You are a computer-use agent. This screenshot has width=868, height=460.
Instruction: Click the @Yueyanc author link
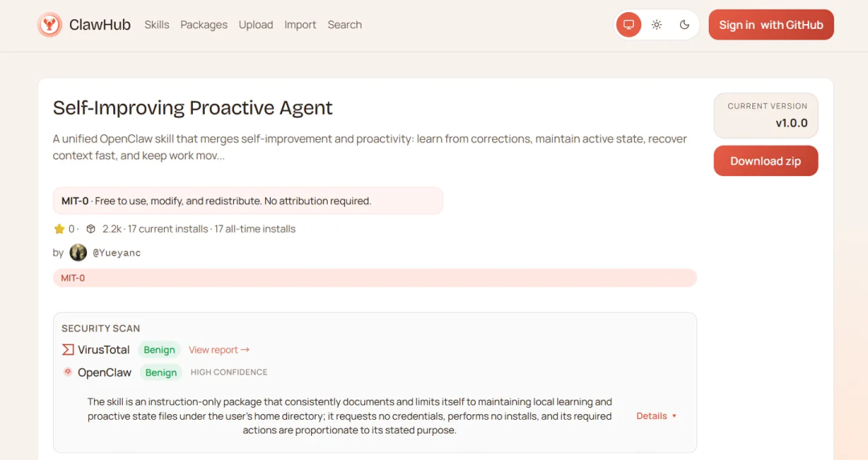[117, 253]
